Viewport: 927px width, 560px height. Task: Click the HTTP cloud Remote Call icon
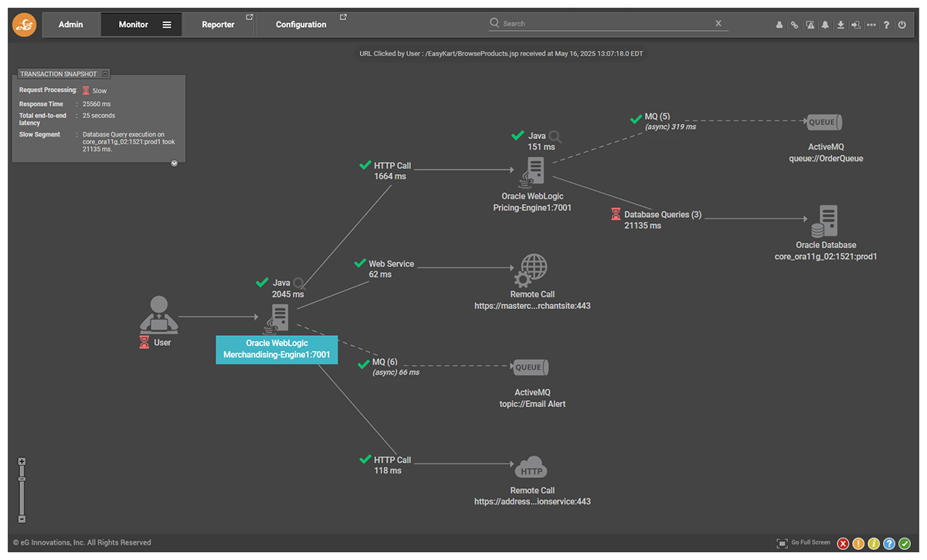(531, 468)
